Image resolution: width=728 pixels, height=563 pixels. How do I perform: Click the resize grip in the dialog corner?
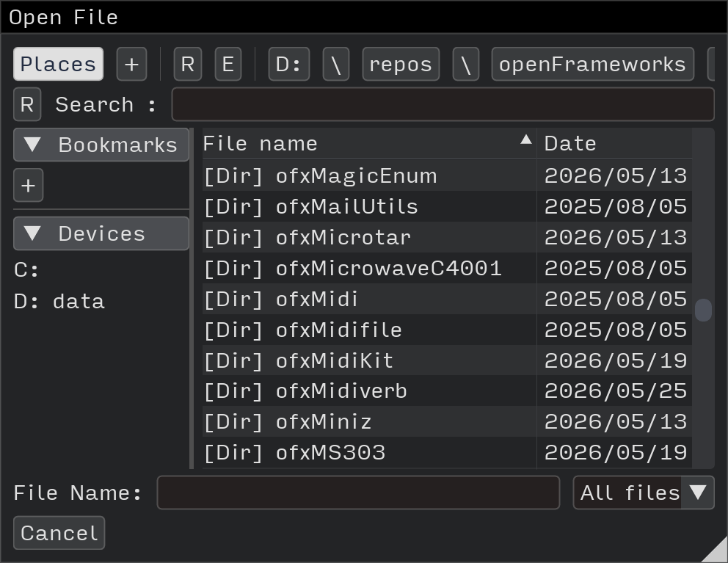pos(717,552)
